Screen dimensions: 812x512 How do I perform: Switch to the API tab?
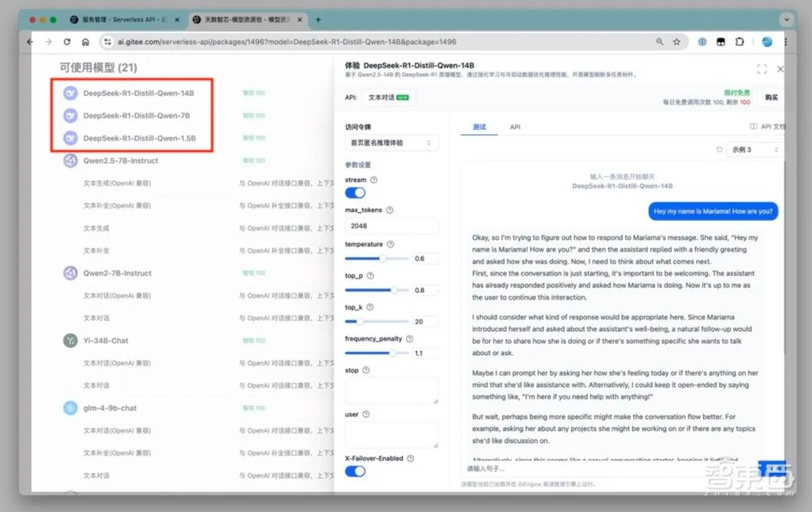(515, 127)
